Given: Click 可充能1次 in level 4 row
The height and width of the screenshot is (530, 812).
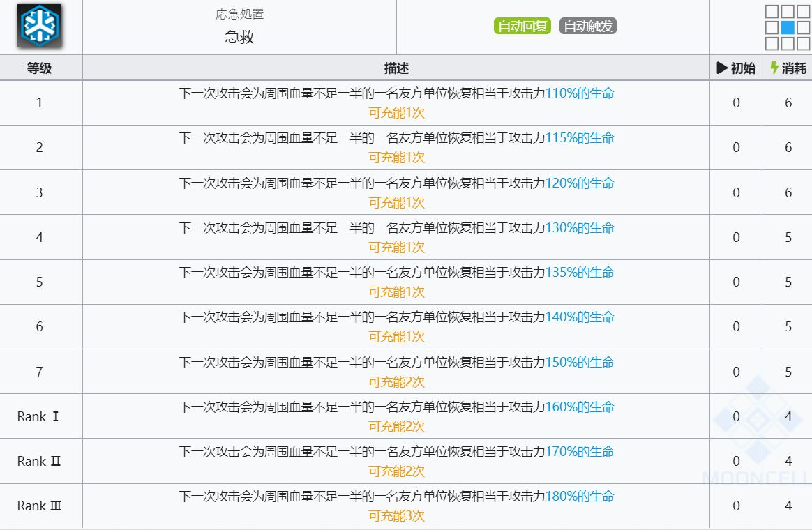Looking at the screenshot, I should tap(396, 248).
